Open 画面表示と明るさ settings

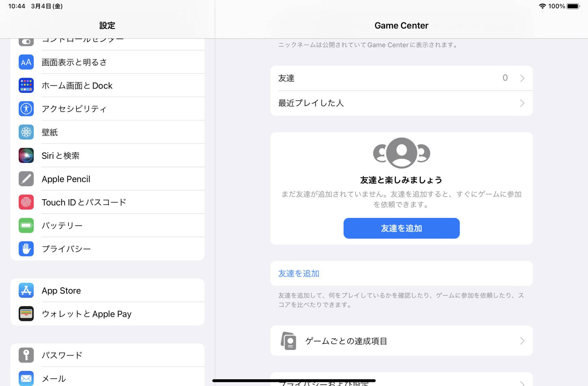107,62
